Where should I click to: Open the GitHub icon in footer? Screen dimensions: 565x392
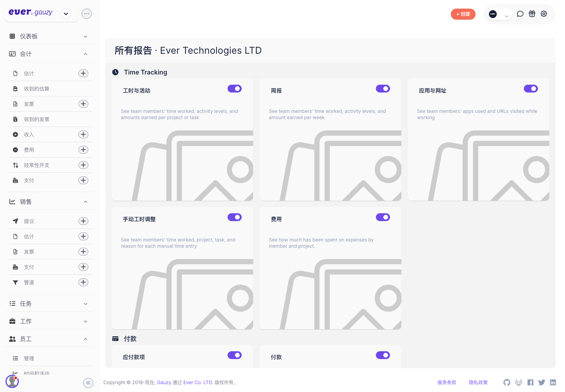(x=507, y=383)
